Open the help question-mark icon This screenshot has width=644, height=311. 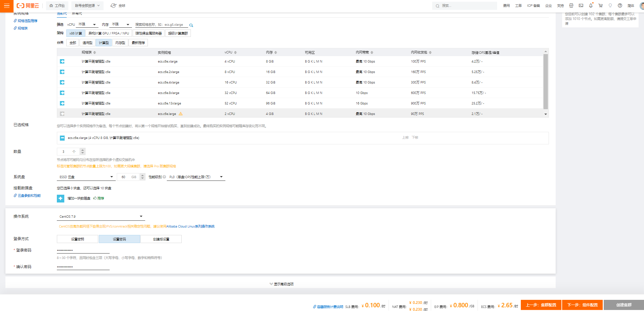[x=620, y=6]
